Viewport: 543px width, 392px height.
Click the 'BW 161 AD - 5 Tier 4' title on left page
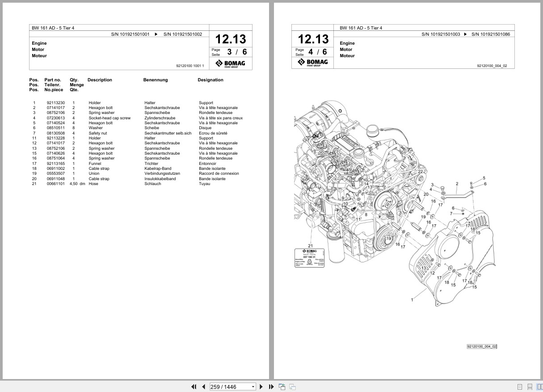pos(53,28)
